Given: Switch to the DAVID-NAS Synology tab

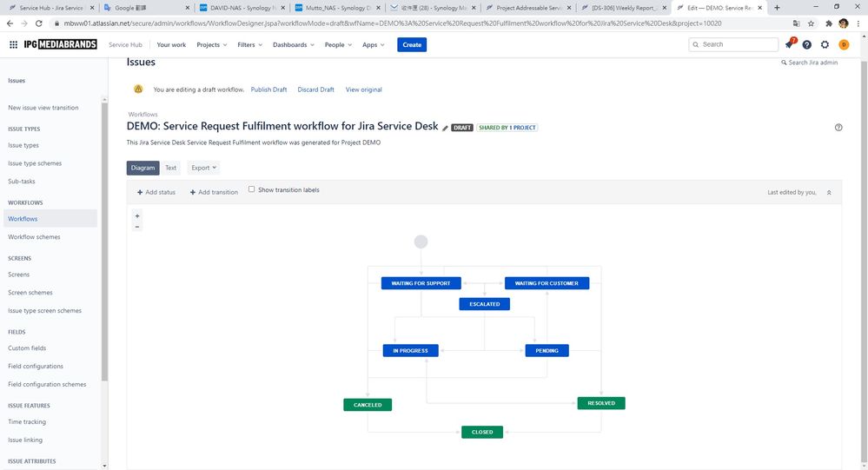Looking at the screenshot, I should pyautogui.click(x=242, y=8).
